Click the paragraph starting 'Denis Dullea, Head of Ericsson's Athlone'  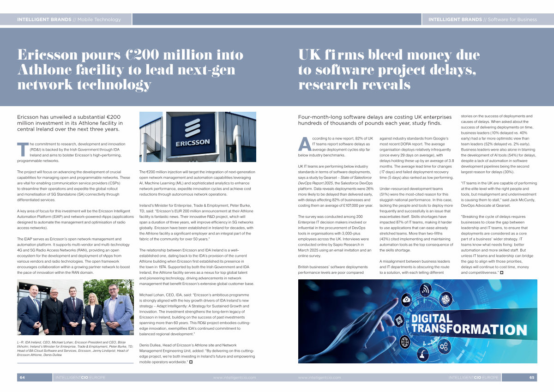tap(197, 354)
